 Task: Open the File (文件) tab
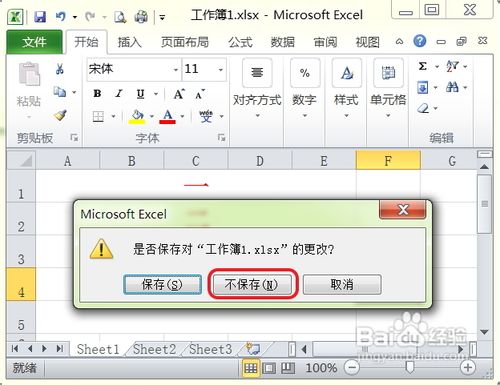pos(34,42)
